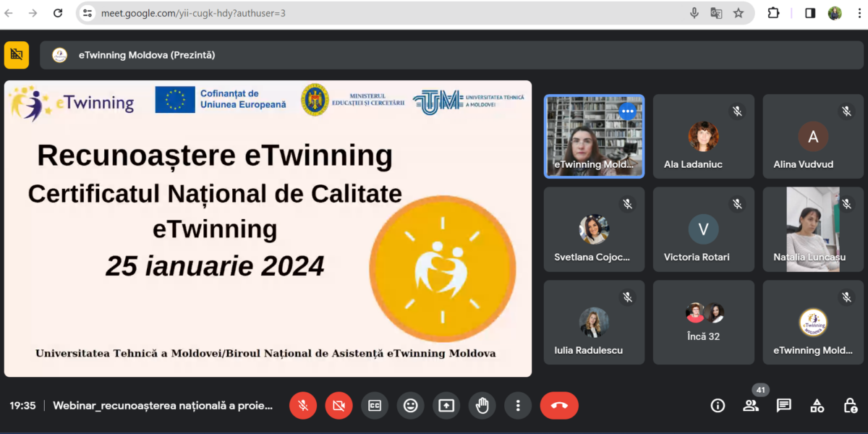
Task: Open the Activities shapes icon
Action: point(817,406)
